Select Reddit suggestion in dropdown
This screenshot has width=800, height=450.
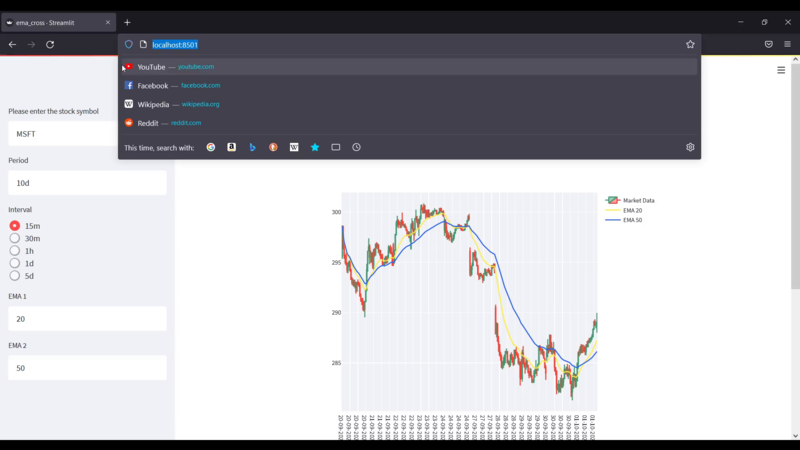(x=409, y=123)
